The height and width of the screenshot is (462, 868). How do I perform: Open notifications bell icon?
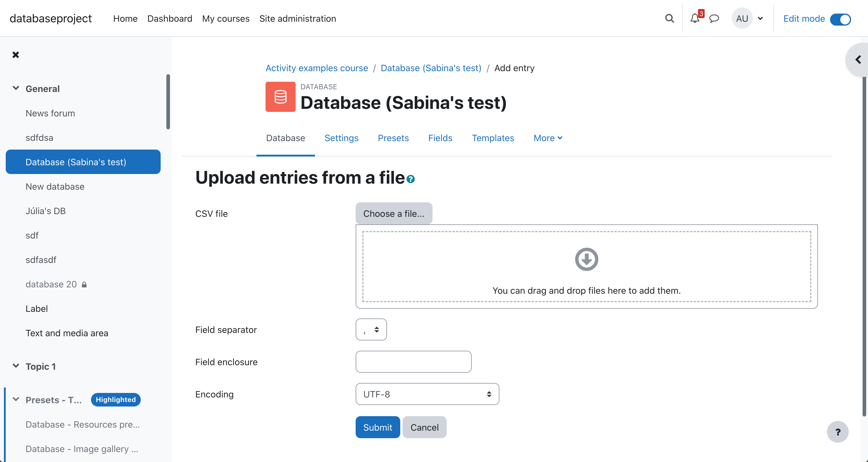click(695, 18)
